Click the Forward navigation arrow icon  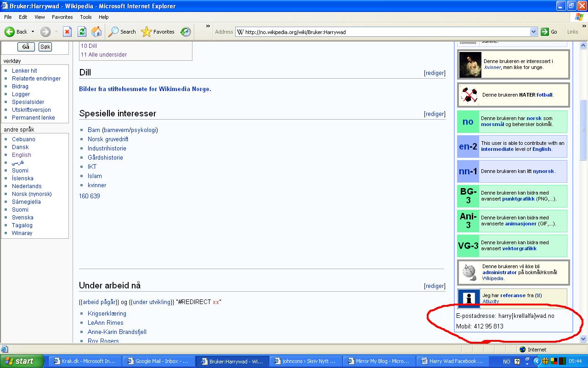[x=45, y=32]
